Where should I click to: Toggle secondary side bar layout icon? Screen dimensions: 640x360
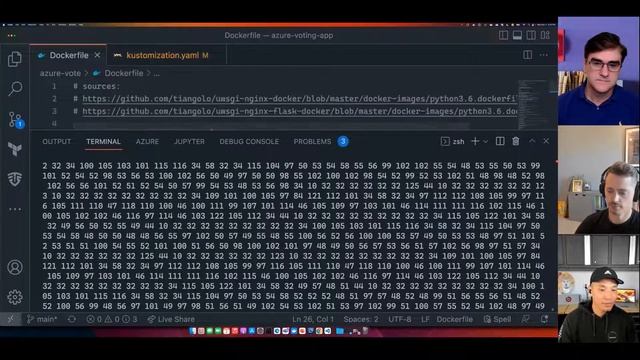(x=531, y=35)
